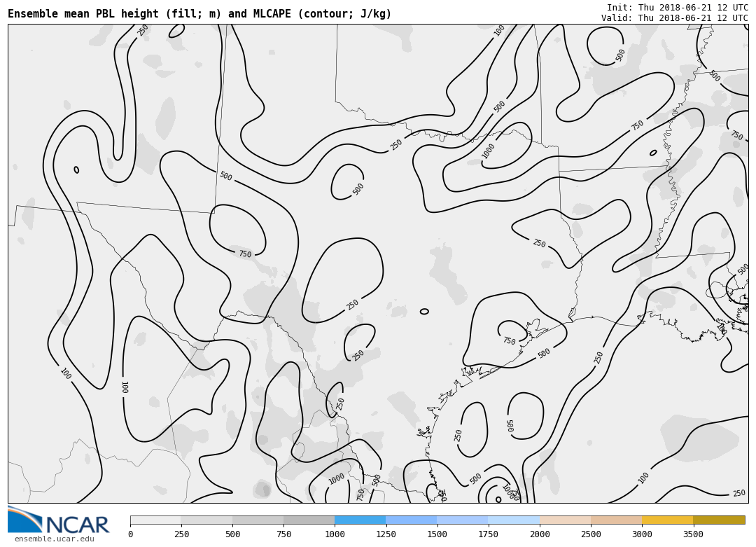Select the 2000–2500 peach colorbar swatch
Image resolution: width=756 pixels, height=547 pixels.
tap(565, 520)
